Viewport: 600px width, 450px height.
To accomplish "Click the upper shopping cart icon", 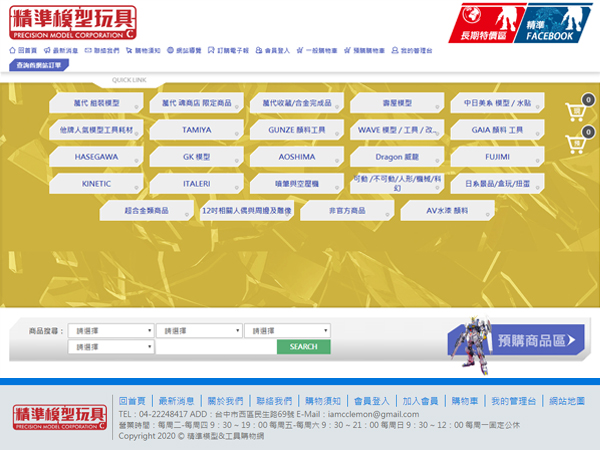I will [x=575, y=112].
